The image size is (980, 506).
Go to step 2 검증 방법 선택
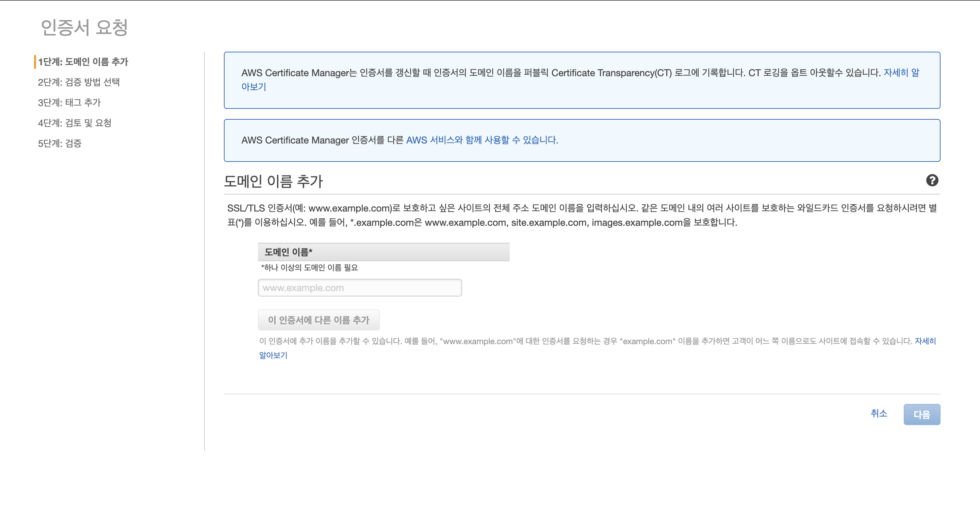pyautogui.click(x=79, y=82)
